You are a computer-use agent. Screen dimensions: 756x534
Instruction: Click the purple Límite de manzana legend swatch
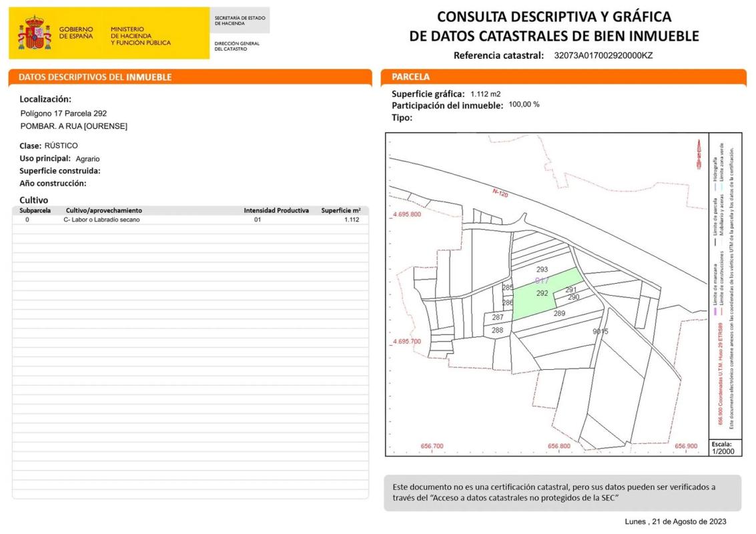(x=713, y=311)
